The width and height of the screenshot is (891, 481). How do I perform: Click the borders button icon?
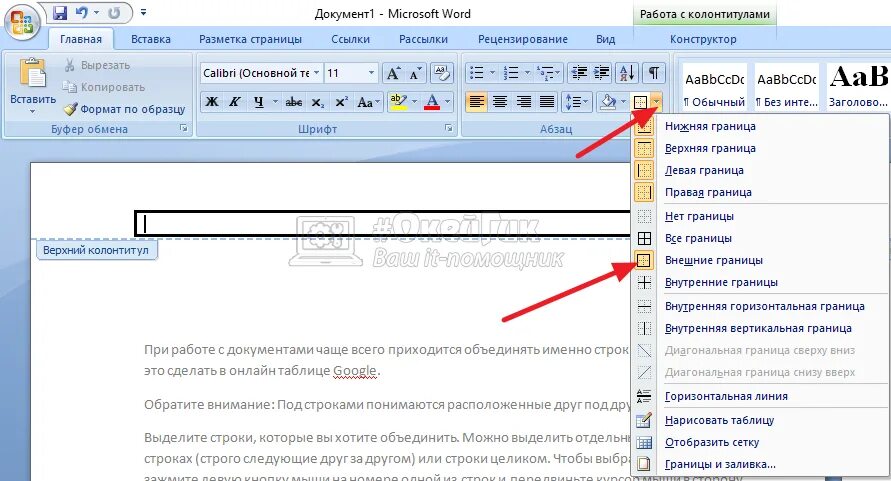(x=640, y=102)
